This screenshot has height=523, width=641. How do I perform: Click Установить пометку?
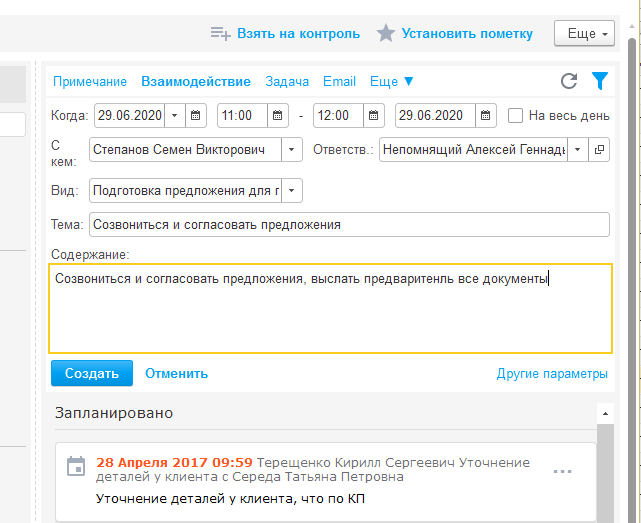point(467,34)
